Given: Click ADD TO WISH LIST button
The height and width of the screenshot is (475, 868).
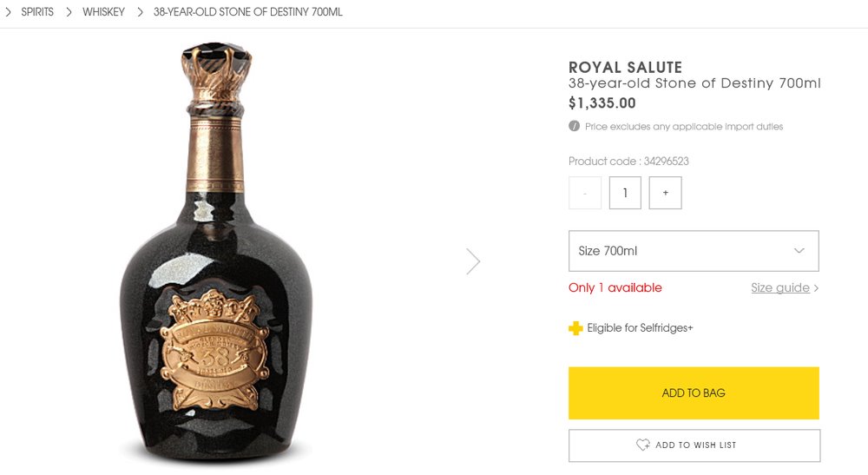Looking at the screenshot, I should click(694, 445).
